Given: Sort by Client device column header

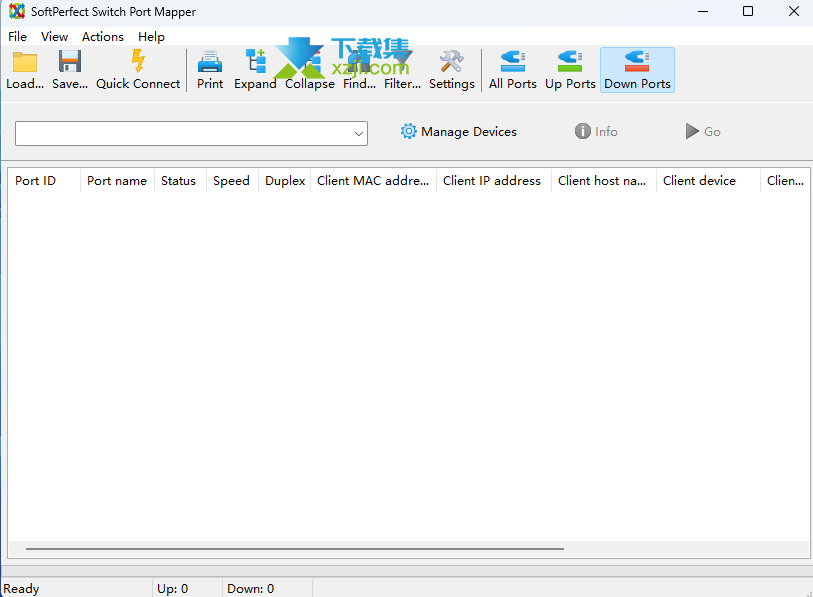Looking at the screenshot, I should [x=708, y=181].
